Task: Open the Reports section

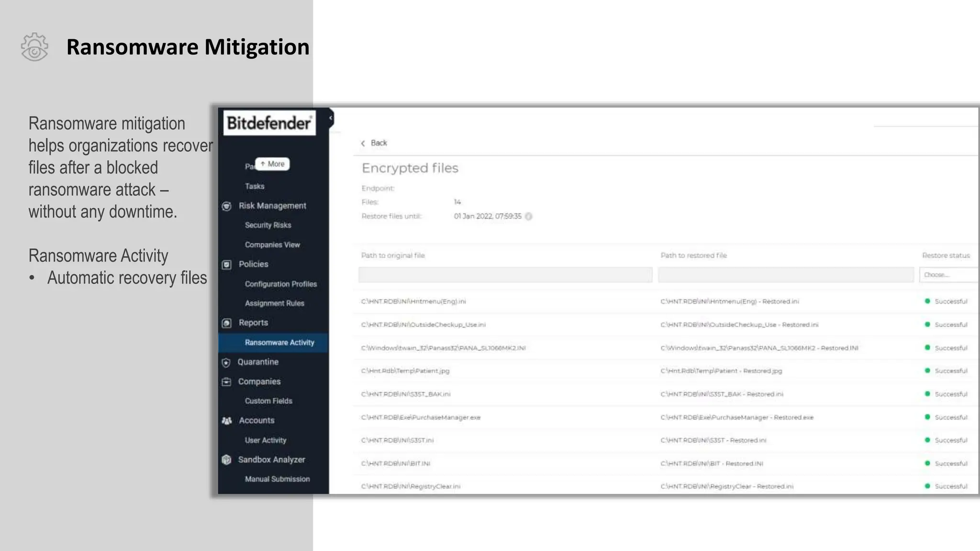Action: (x=254, y=323)
